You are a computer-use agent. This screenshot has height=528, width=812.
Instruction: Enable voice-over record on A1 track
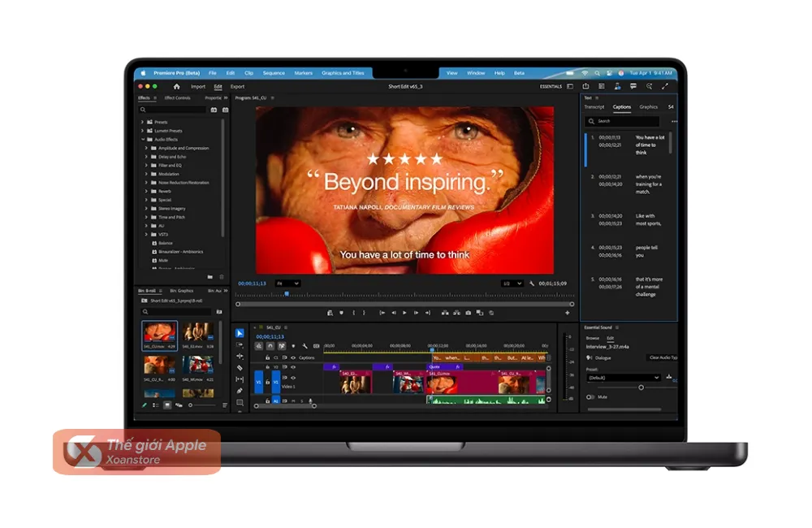(311, 400)
